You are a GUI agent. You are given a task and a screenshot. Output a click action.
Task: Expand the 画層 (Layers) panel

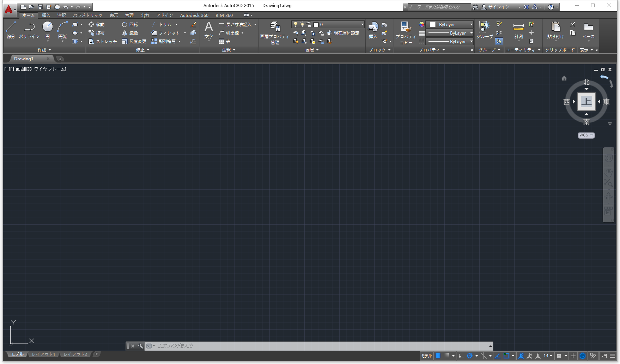click(312, 50)
